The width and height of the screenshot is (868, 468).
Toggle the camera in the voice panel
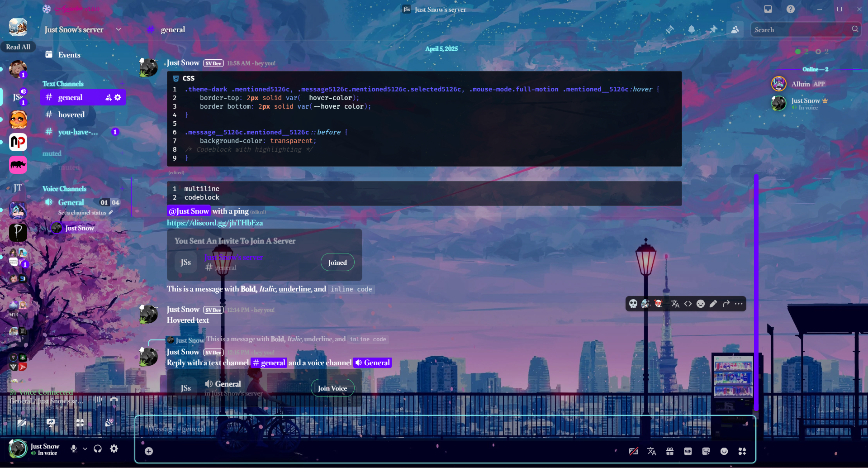[21, 423]
